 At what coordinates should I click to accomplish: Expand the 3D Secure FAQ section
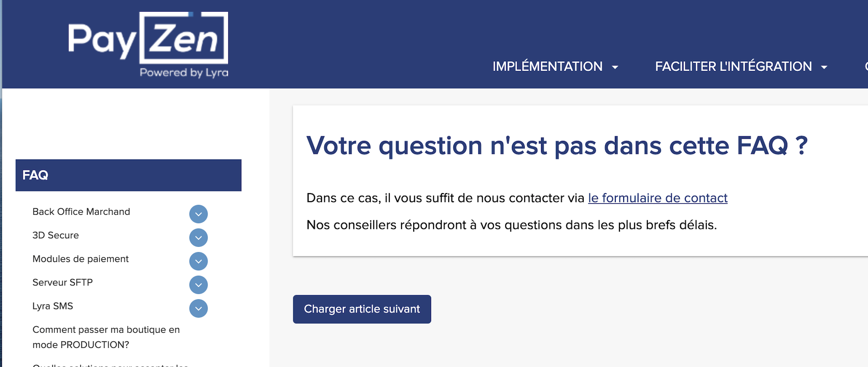click(x=56, y=235)
